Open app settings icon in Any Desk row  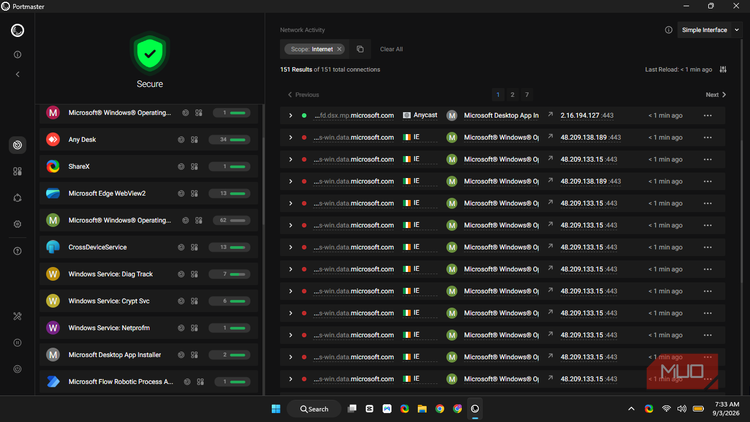pyautogui.click(x=194, y=140)
